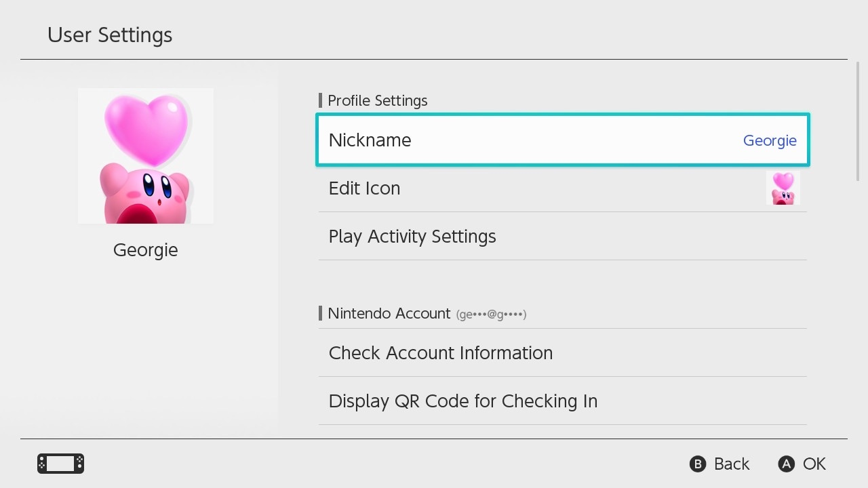Click the Nintendo Account section heading
Viewport: 868px width, 488px height.
389,313
